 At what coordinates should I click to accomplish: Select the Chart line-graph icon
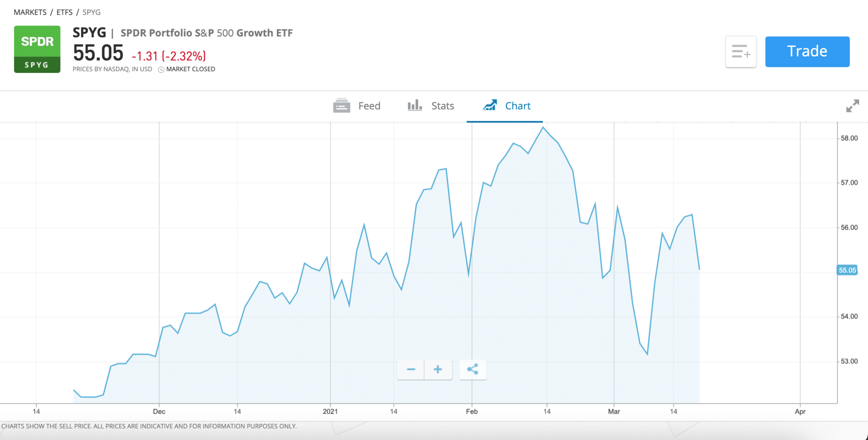click(x=491, y=105)
